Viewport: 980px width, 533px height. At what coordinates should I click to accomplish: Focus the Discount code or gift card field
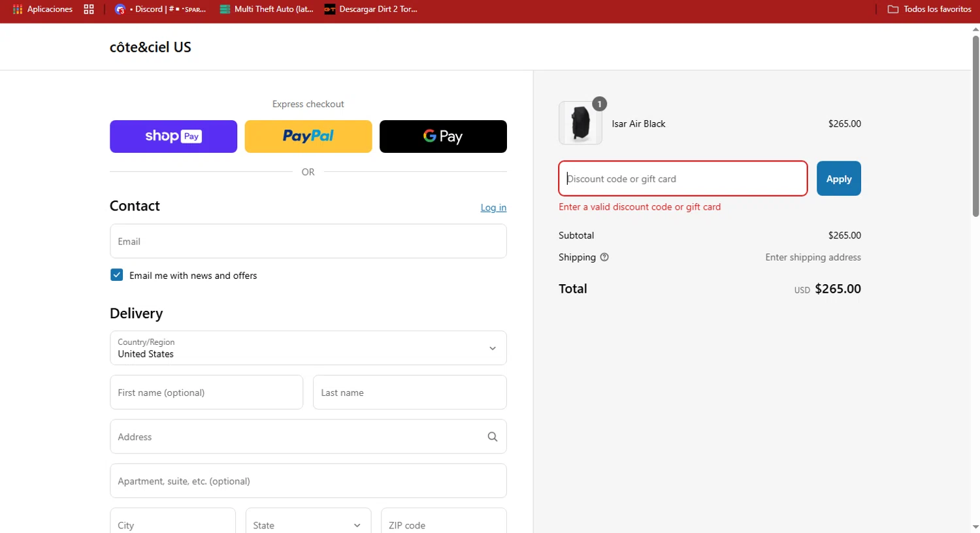683,178
